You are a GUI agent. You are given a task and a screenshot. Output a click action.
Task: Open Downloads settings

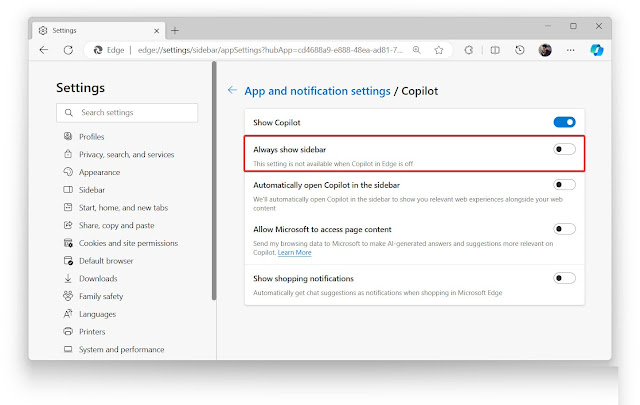pyautogui.click(x=98, y=278)
